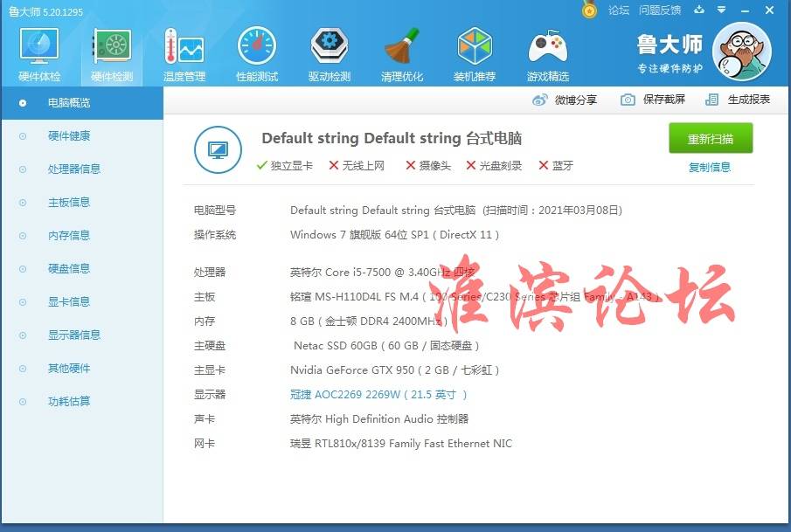Viewport: 791px width, 532px height.
Task: Click the Netac SSD 60GB disk text
Action: point(386,345)
